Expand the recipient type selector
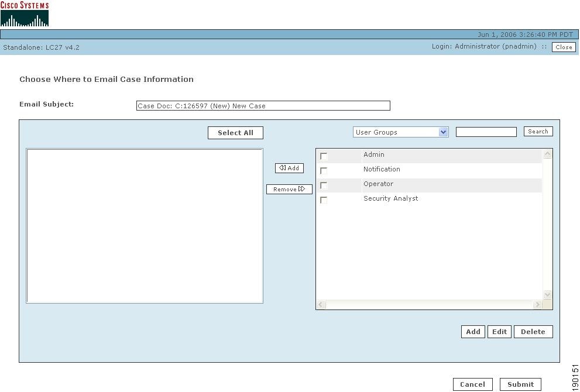This screenshot has width=580, height=392. 400,132
